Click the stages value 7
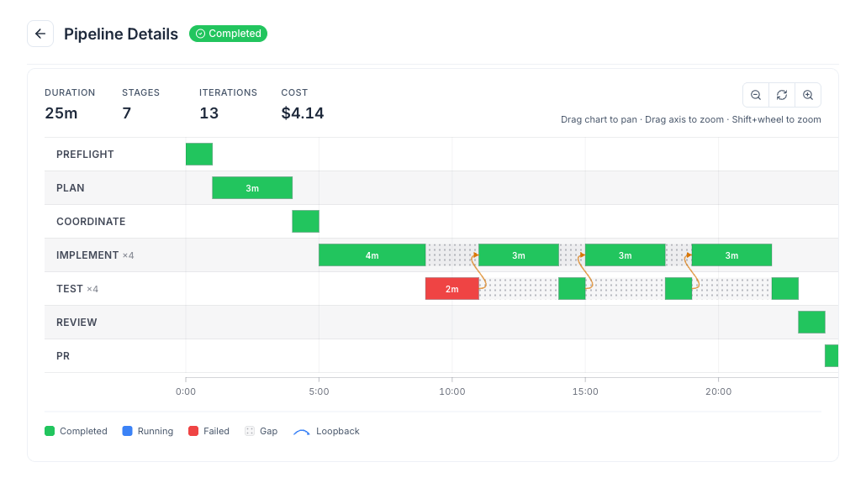866x504 pixels. click(126, 113)
